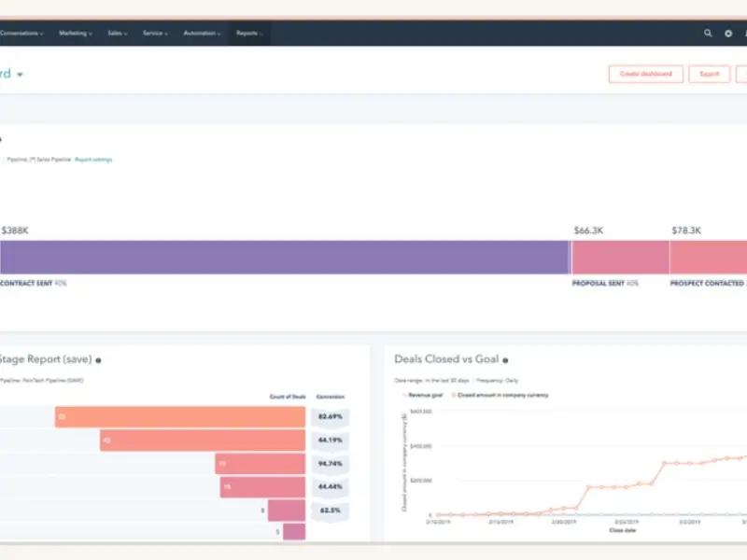Click the funnel bar with 94.74% conversion

260,464
